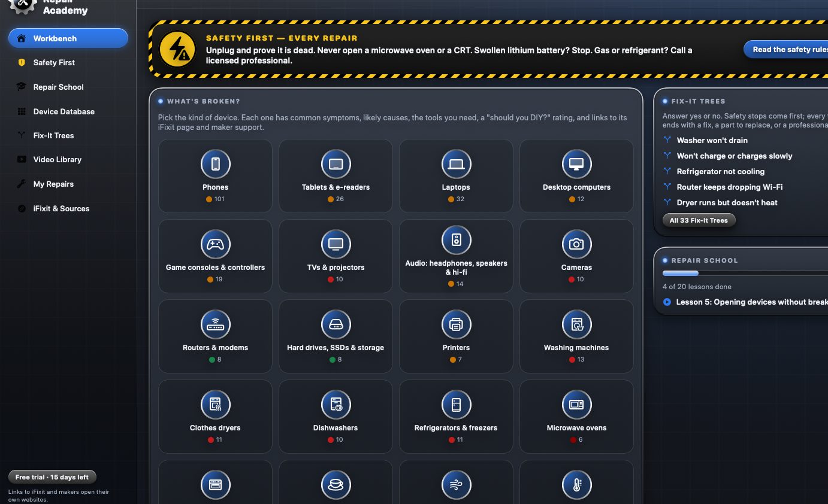Select the Laptops category icon
This screenshot has height=504, width=828.
click(x=456, y=164)
